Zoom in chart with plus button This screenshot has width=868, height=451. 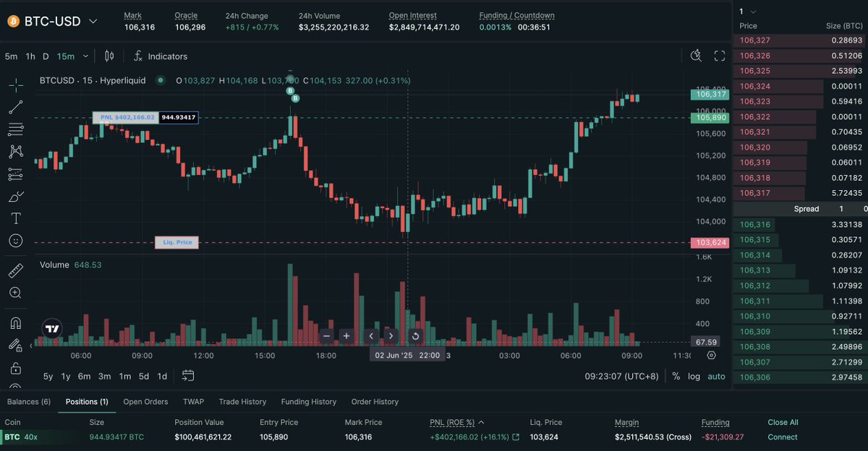346,335
